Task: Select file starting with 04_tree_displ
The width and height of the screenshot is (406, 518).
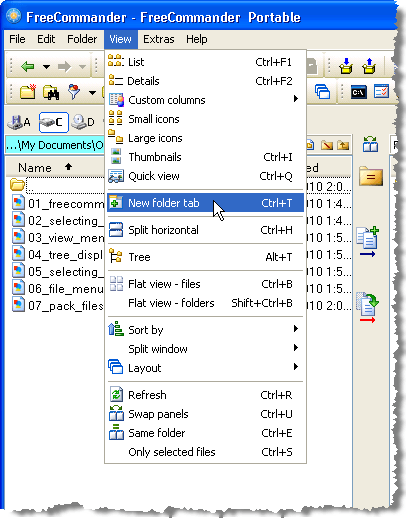Action: (x=57, y=254)
